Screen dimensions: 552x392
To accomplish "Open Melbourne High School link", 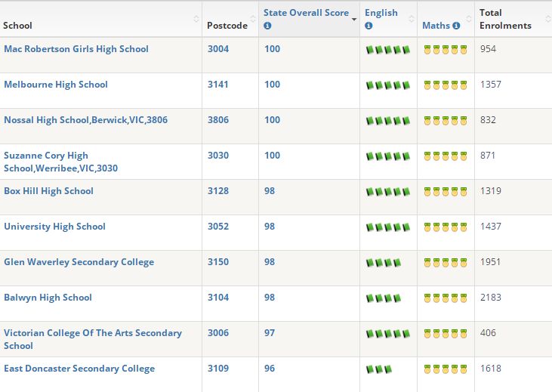I will pyautogui.click(x=56, y=85).
